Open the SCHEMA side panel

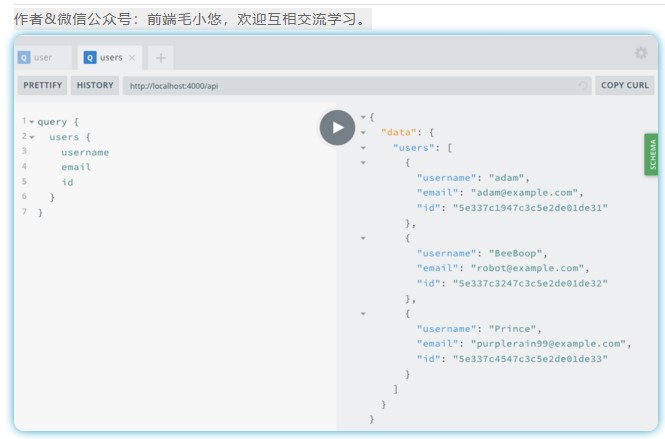point(652,154)
